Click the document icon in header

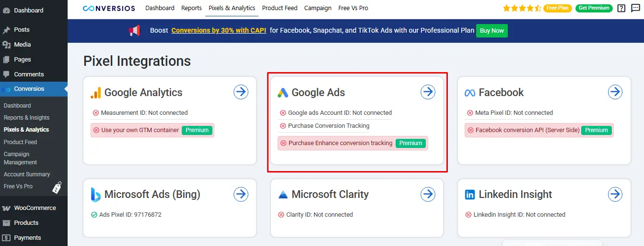635,8
